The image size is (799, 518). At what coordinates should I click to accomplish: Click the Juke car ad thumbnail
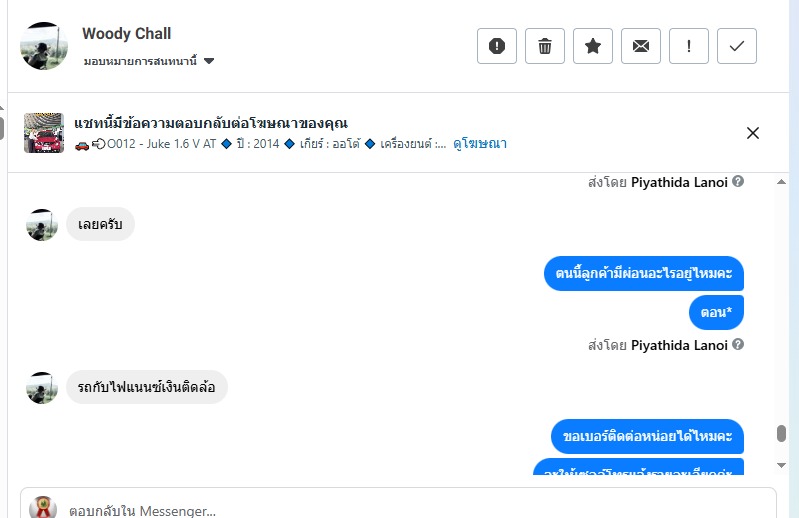[x=44, y=133]
